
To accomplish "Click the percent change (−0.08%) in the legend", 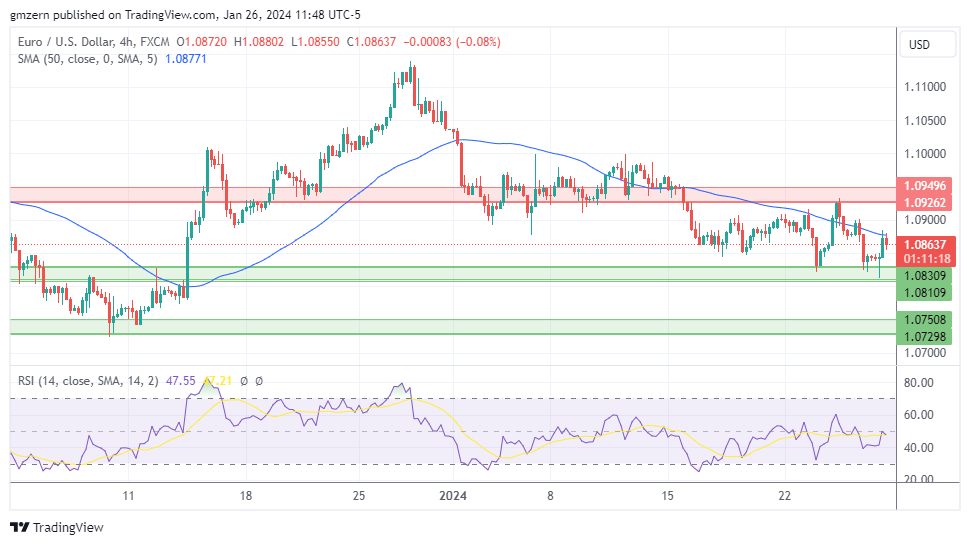I will (478, 42).
